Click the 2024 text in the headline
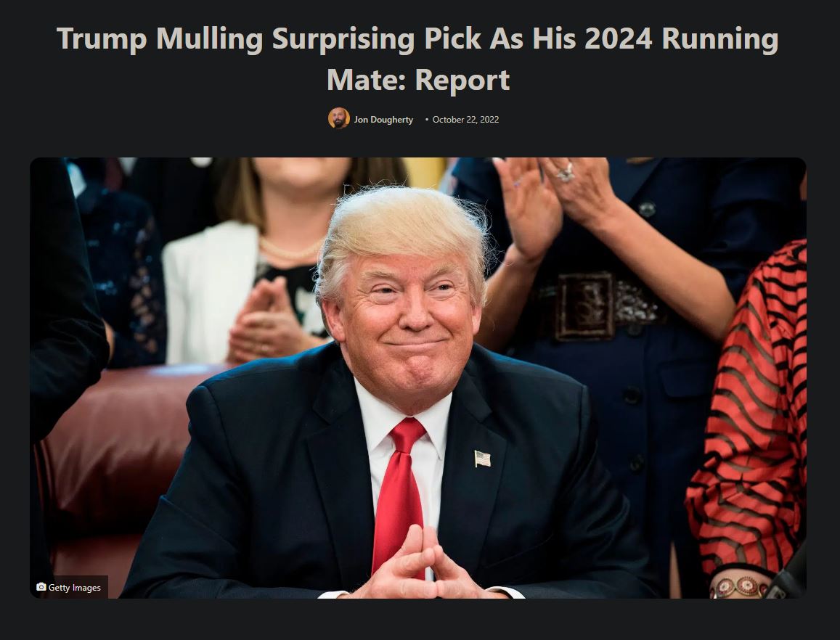Screen dimensions: 840x640 618,38
